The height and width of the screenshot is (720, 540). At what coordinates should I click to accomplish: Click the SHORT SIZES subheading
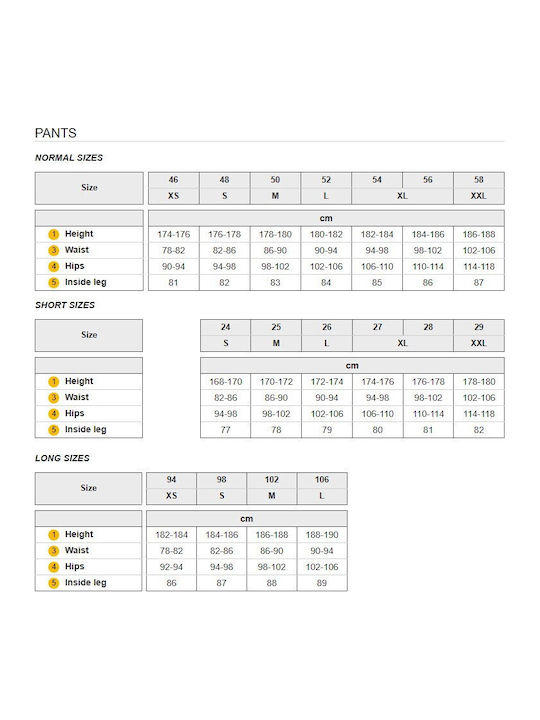coord(65,305)
